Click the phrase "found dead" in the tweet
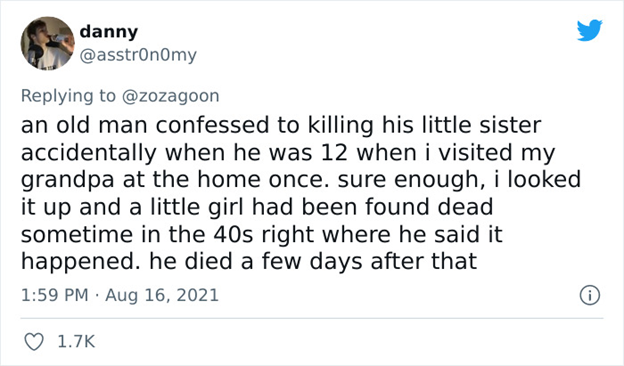This screenshot has height=366, width=624. click(x=429, y=207)
